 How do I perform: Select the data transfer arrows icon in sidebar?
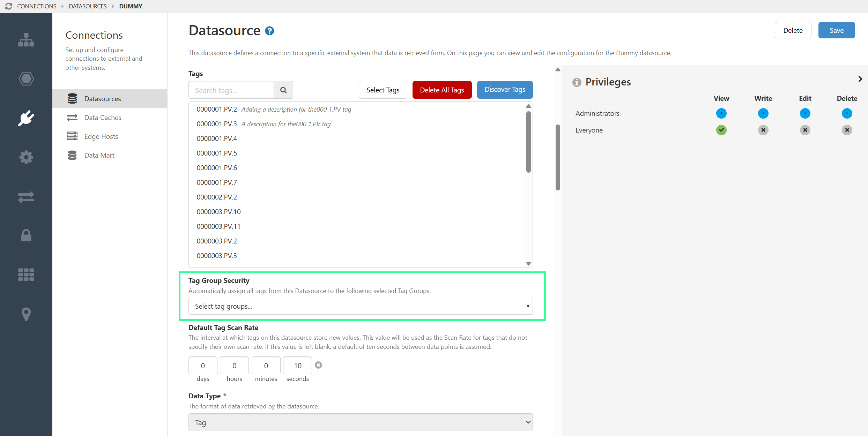(26, 197)
